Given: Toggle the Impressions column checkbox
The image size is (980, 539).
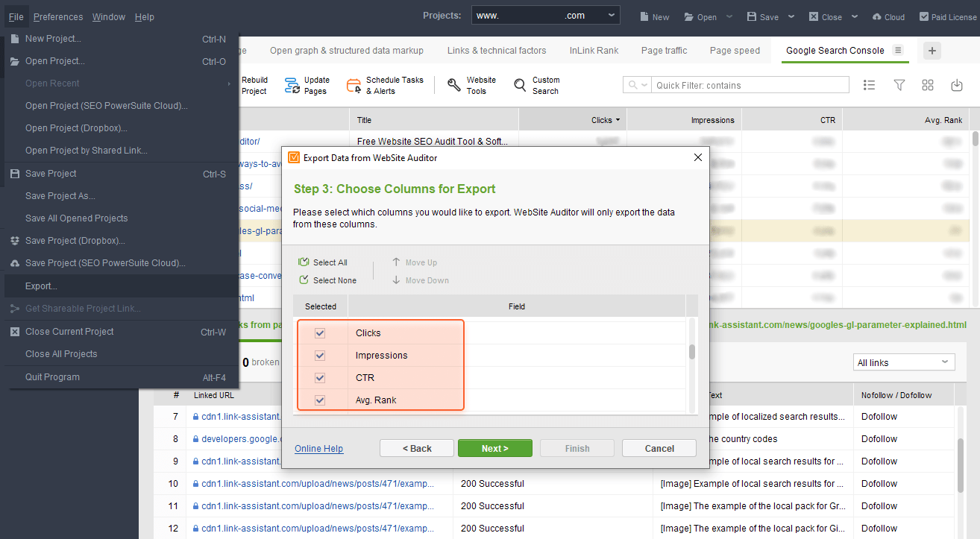Looking at the screenshot, I should point(320,356).
